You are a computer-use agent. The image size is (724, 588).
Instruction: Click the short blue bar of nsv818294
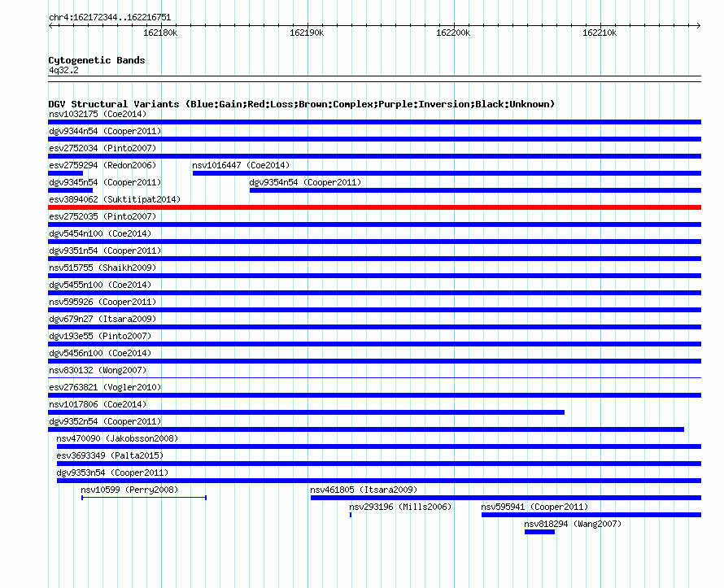[539, 532]
